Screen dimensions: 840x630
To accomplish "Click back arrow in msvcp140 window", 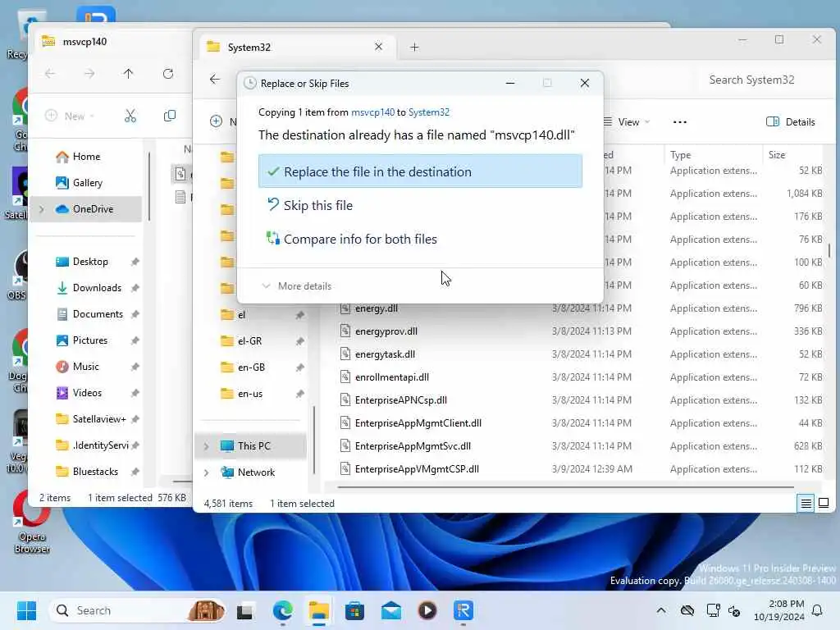I will 50,74.
